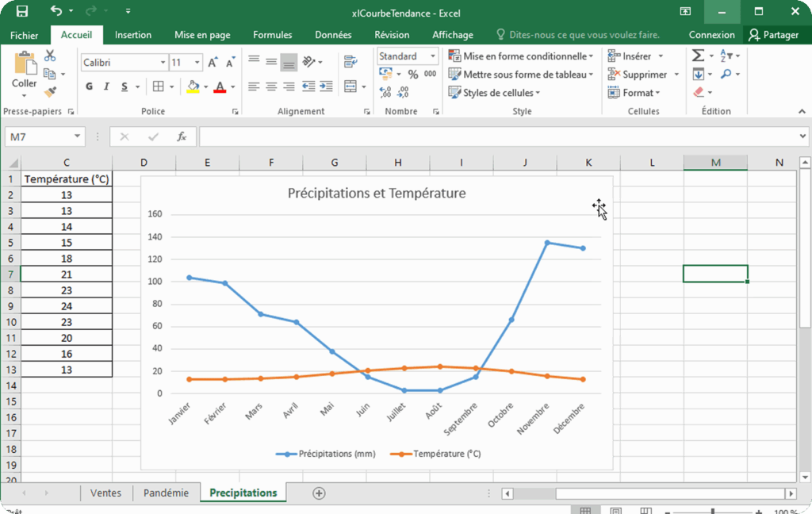The image size is (812, 514).
Task: Increase decimal places
Action: (385, 92)
